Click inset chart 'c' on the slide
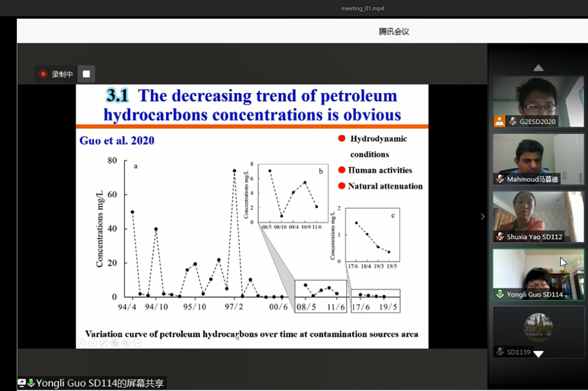588x391 pixels. click(x=372, y=235)
